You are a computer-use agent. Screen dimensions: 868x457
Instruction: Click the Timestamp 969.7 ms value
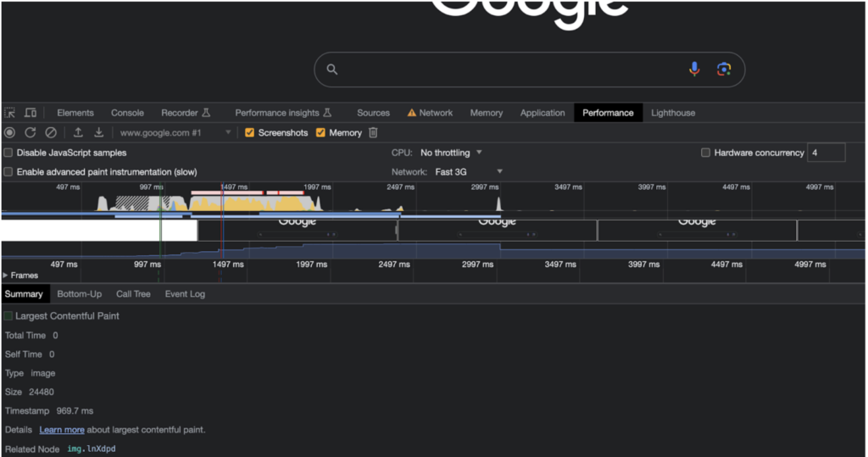[75, 410]
